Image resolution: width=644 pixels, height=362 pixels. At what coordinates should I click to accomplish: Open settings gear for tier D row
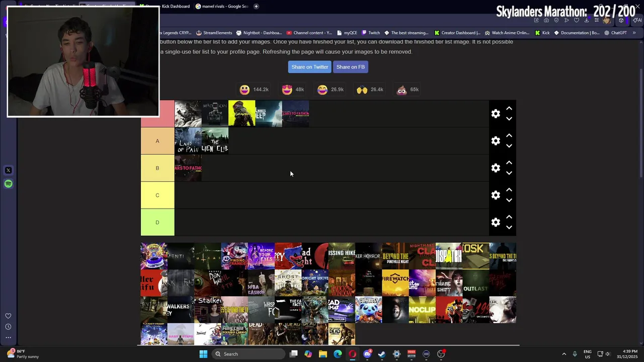[496, 222]
